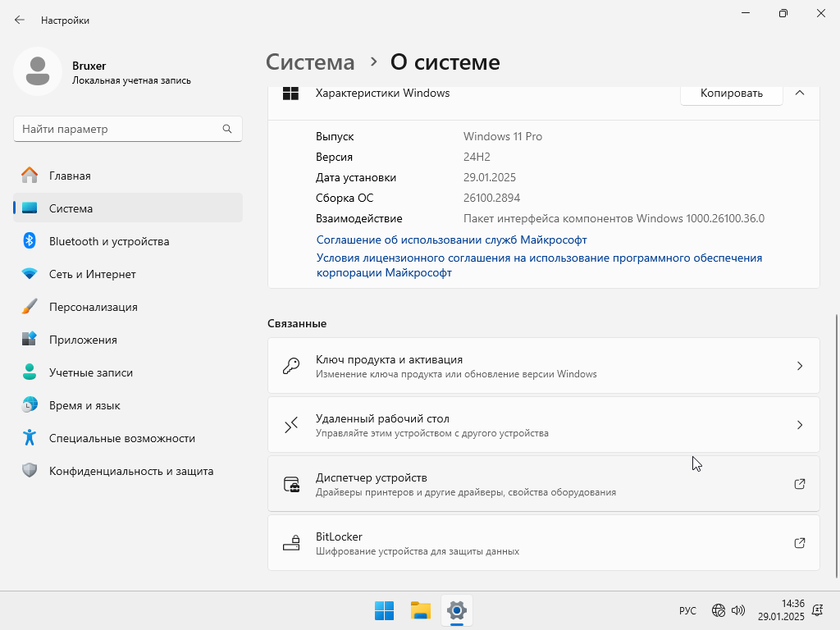This screenshot has width=840, height=630.
Task: Expand Ключ продукта и активация entry
Action: [543, 366]
